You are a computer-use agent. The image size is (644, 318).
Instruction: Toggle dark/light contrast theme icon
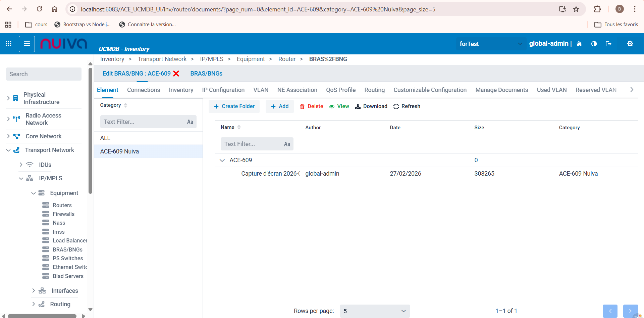pyautogui.click(x=594, y=44)
